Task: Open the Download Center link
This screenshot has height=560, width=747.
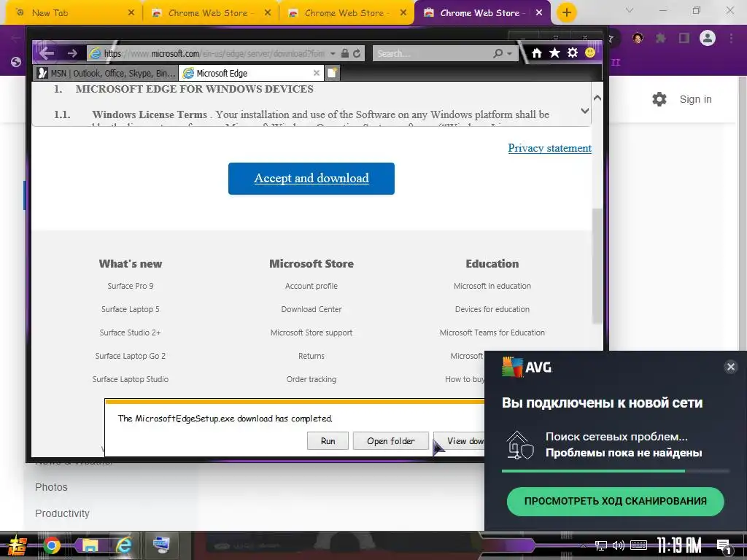Action: 311,309
